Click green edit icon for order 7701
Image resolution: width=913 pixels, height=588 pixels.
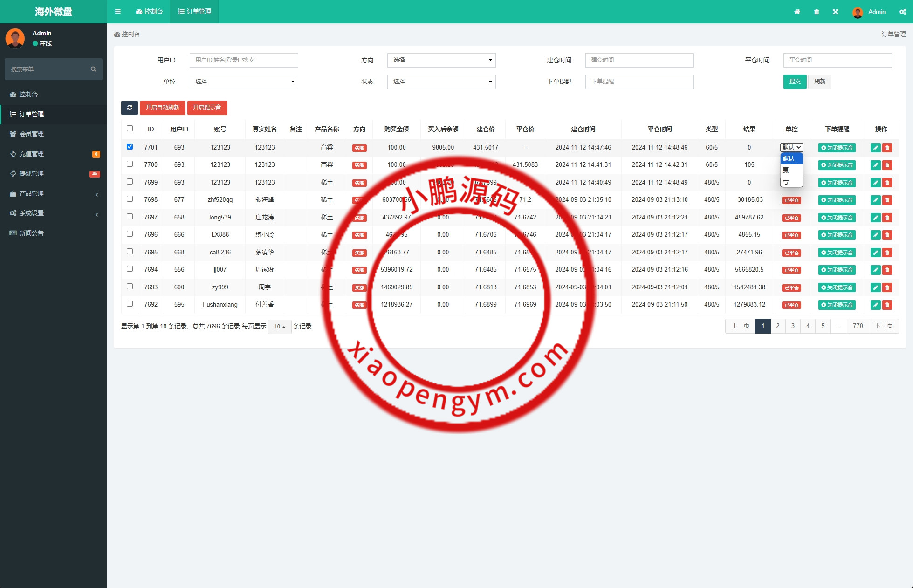(875, 148)
